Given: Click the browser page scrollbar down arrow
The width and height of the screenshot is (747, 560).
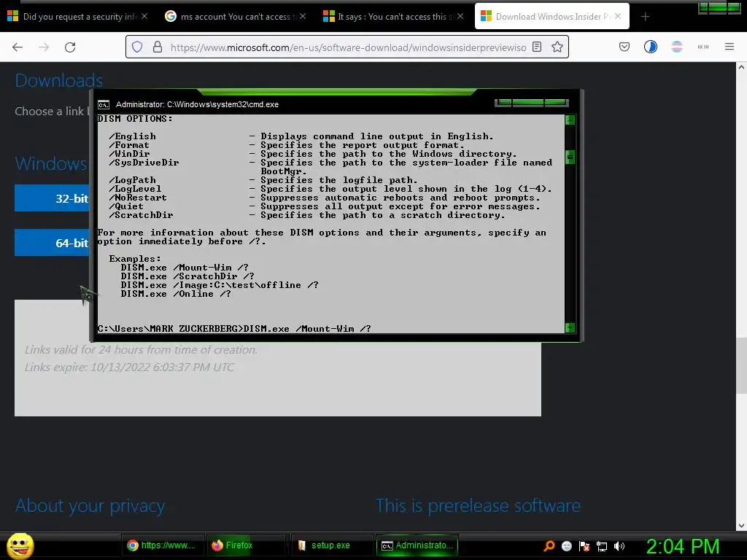Looking at the screenshot, I should click(x=741, y=526).
